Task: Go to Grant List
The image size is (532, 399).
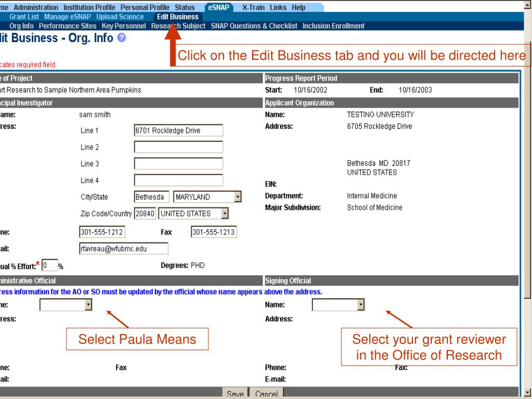Action: 24,17
